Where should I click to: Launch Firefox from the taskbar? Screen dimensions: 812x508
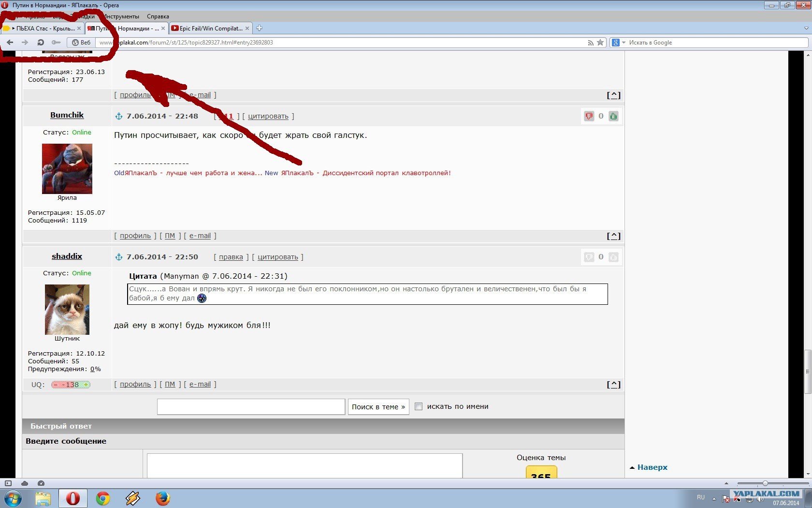[x=163, y=498]
